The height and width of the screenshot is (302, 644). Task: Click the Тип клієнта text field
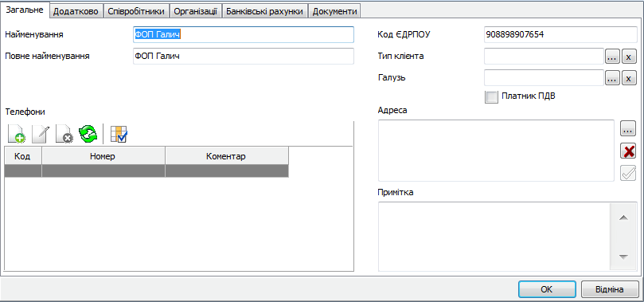tap(544, 57)
